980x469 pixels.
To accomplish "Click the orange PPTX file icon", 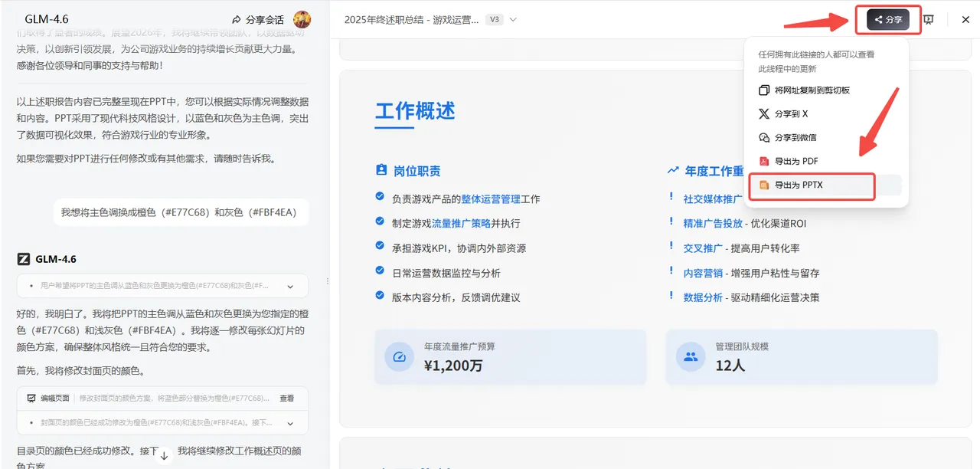I will coord(763,185).
